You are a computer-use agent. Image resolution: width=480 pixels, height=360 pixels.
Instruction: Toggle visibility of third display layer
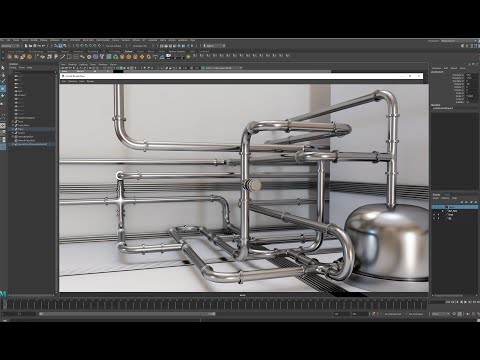click(434, 215)
